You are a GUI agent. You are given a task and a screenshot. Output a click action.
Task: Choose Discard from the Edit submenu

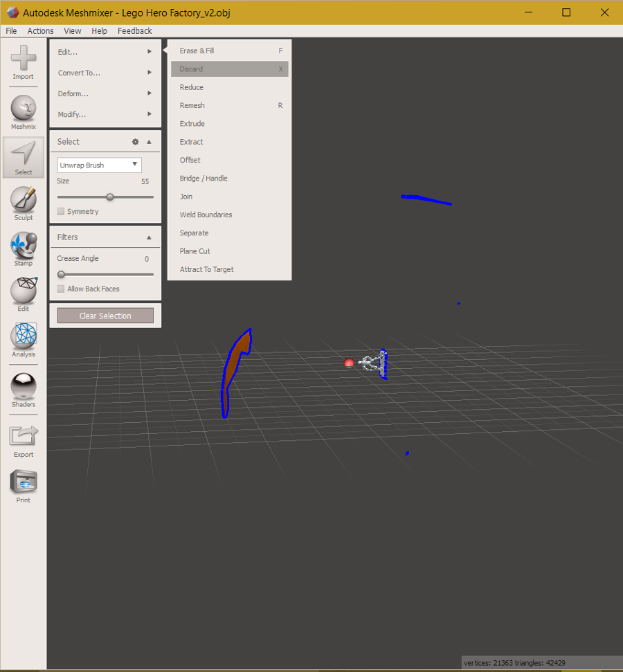pos(230,69)
